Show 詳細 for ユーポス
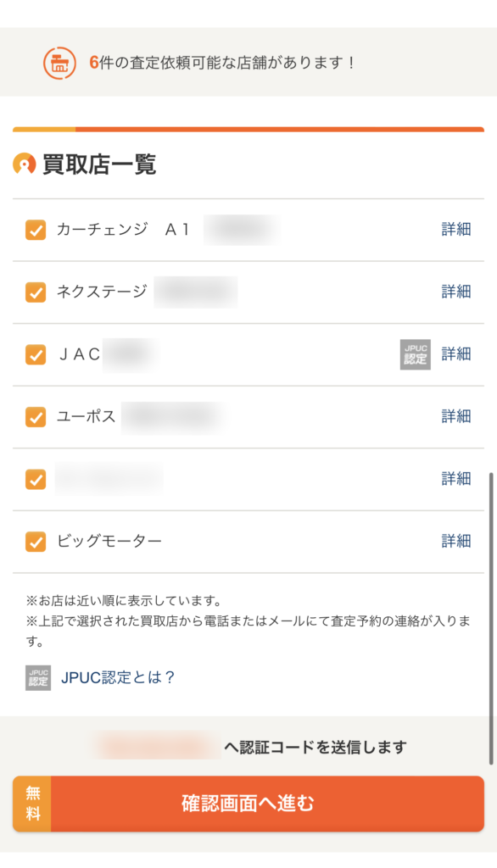The height and width of the screenshot is (868, 497). point(456,416)
